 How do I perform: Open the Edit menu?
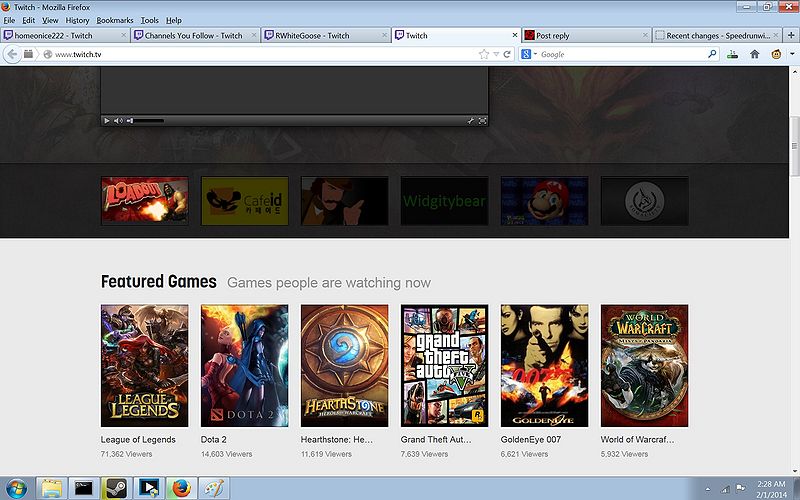coord(29,20)
